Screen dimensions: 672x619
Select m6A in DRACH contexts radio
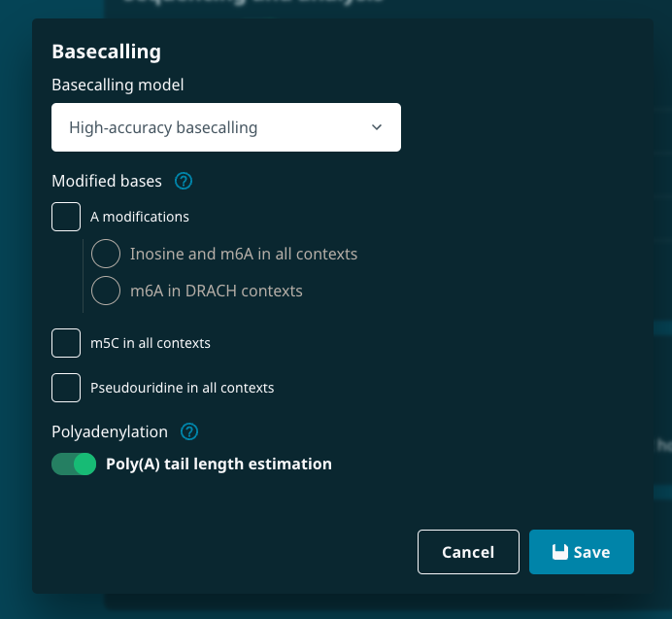click(106, 291)
